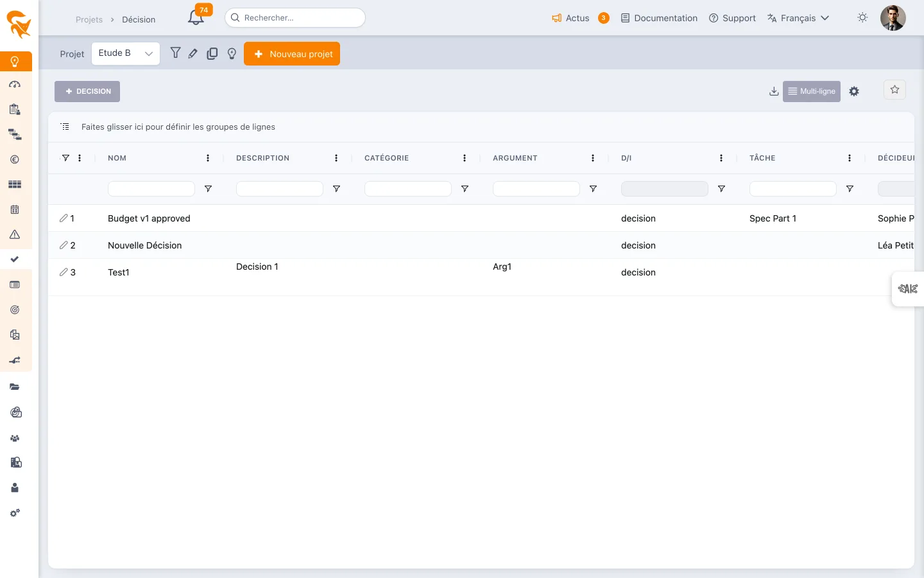Viewport: 924px width, 578px height.
Task: Open the Etude B project dropdown
Action: pos(126,53)
